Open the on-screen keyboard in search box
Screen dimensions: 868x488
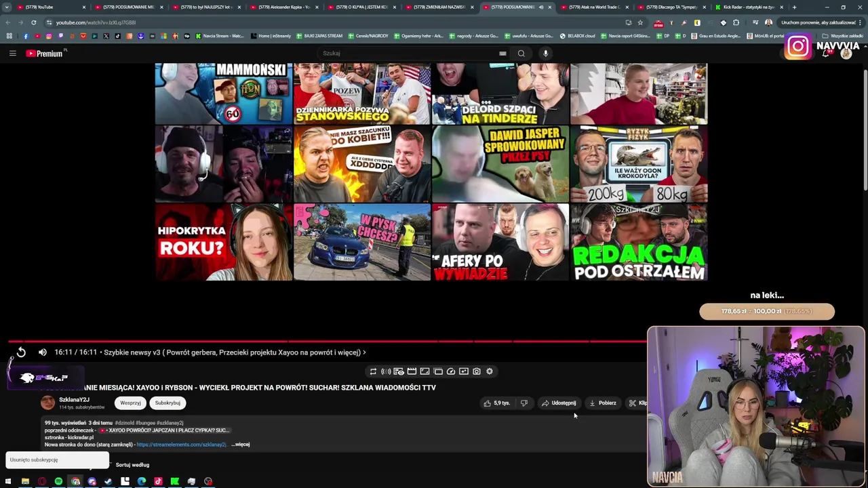coord(502,54)
